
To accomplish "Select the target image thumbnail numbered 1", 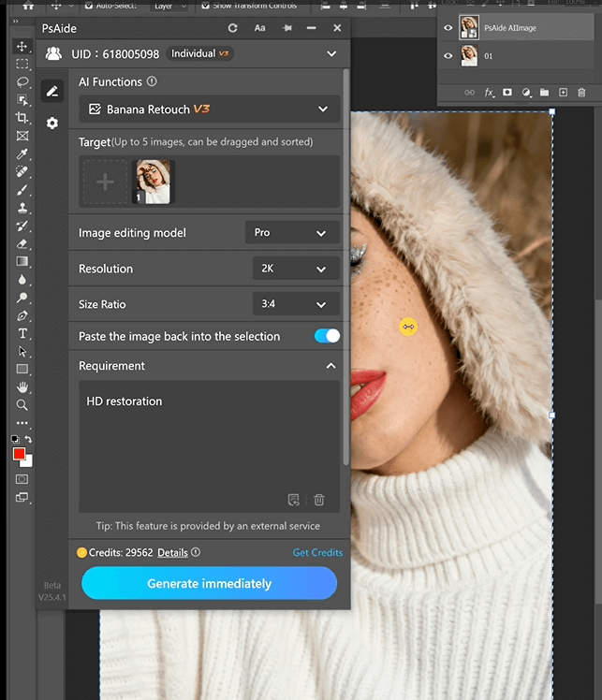I will (x=154, y=182).
